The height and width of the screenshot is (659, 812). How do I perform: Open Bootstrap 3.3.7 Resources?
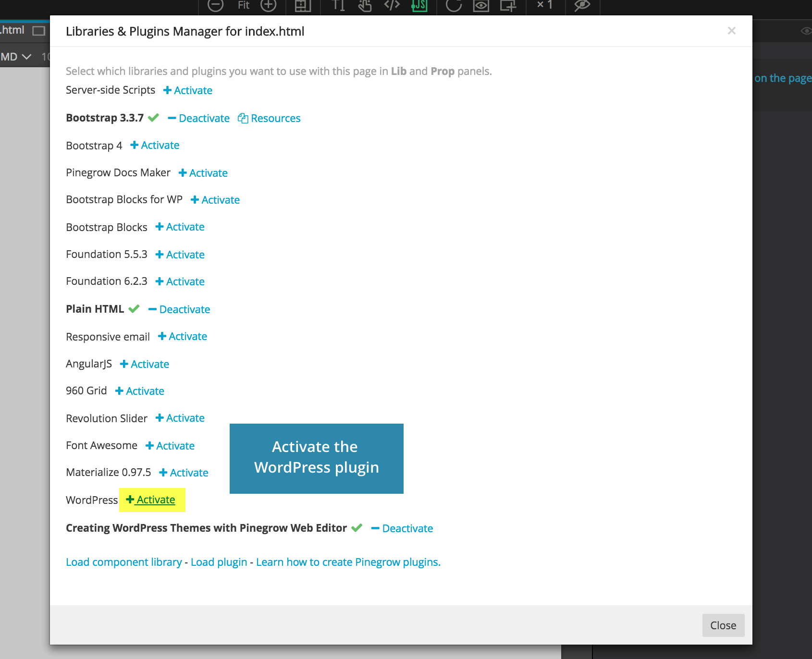(269, 118)
